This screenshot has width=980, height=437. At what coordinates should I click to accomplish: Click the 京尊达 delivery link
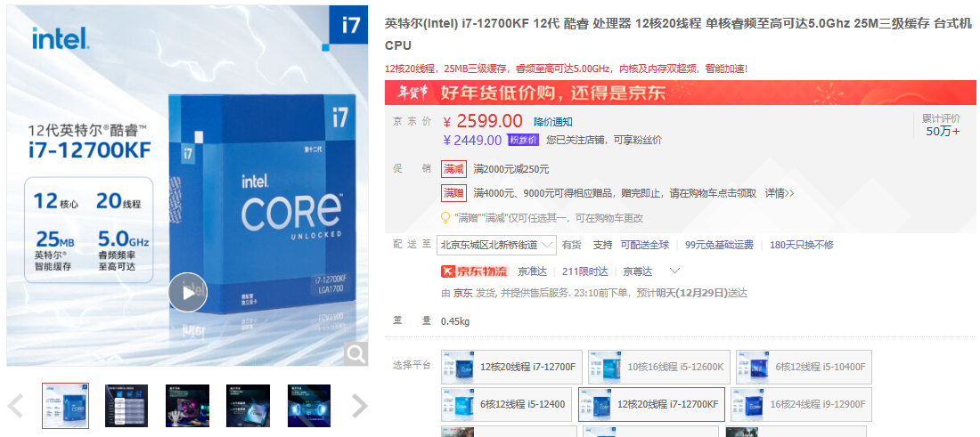point(638,271)
